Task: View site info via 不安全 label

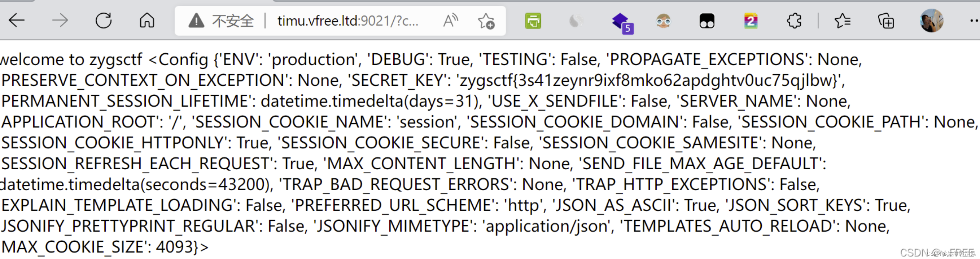Action: [233, 21]
